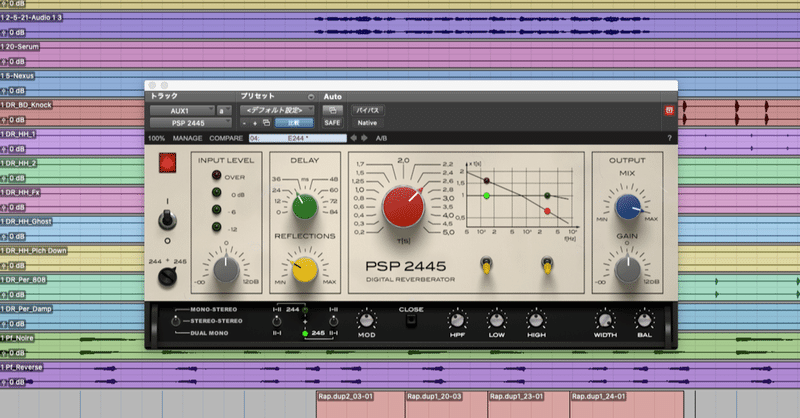Adjust the Input Level knob
Screen dimensions: 800x418
pyautogui.click(x=226, y=269)
